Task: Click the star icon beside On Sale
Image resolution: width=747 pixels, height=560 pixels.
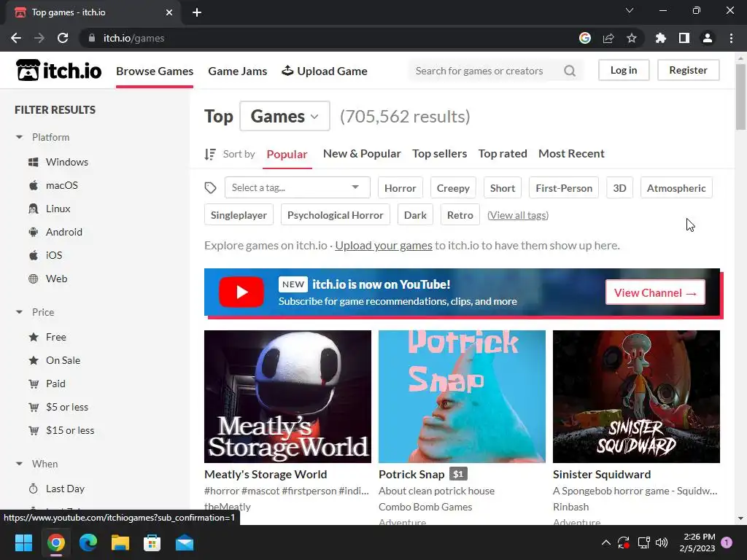Action: 34,360
